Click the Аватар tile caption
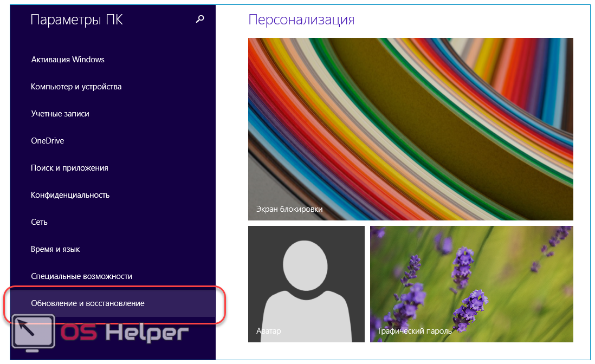 [269, 330]
